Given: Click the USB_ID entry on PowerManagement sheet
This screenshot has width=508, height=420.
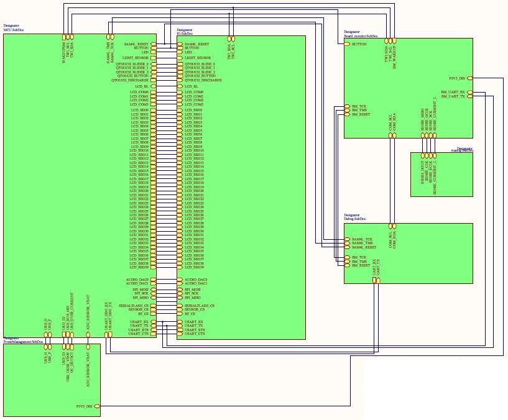Looking at the screenshot, I should [x=64, y=347].
